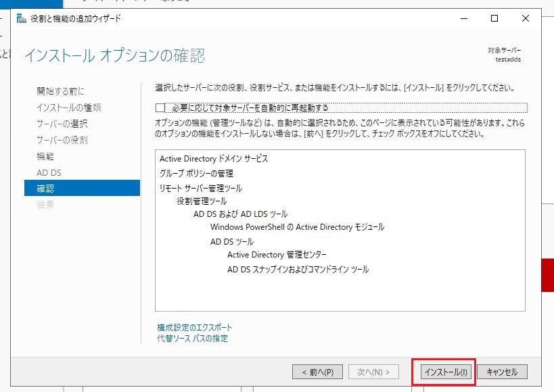Click the disabled 次へ(N) > button
The image size is (554, 392).
[373, 372]
